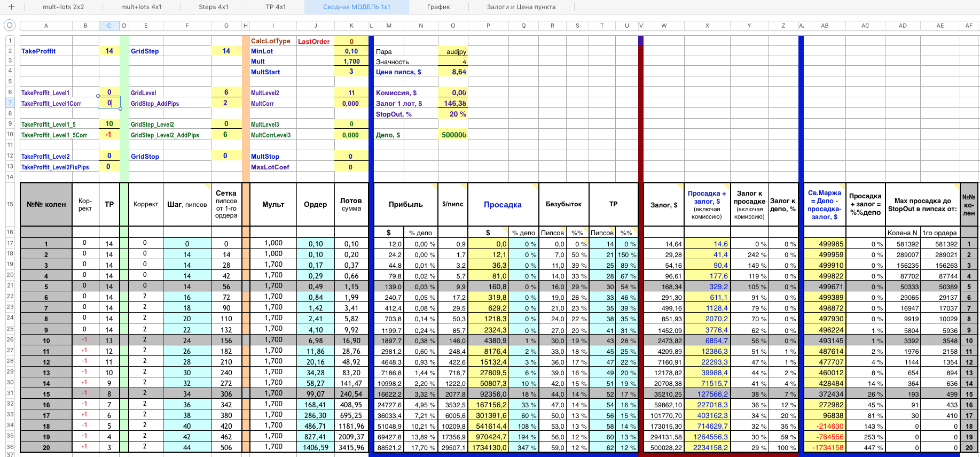This screenshot has width=980, height=457.
Task: Switch to mult+lots 4x1 sheet tab
Action: [142, 7]
